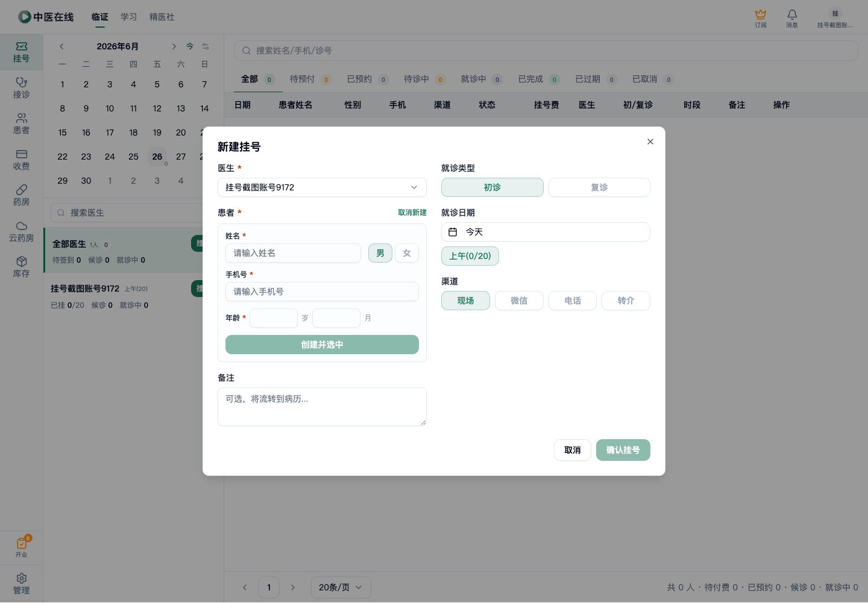Focus the 姓名 input field
Screen dimensions: 868x603
[293, 253]
